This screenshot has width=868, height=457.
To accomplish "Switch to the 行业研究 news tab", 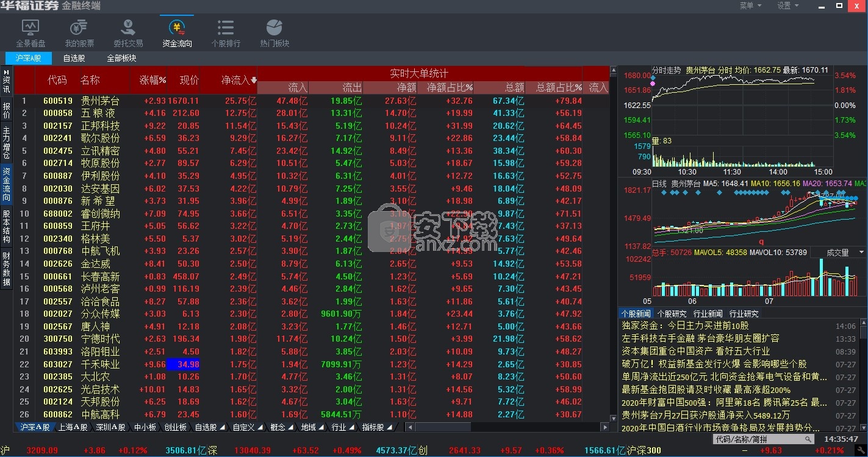I will [744, 314].
